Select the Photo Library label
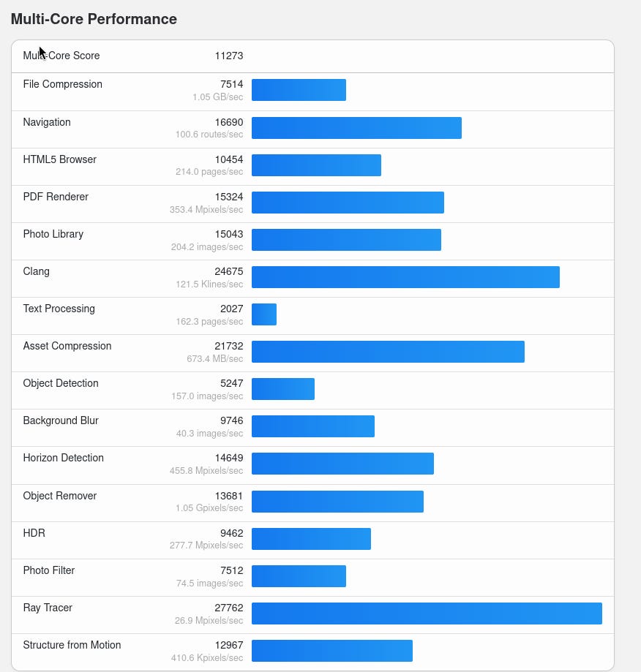Viewport: 641px width, 672px height. point(53,234)
